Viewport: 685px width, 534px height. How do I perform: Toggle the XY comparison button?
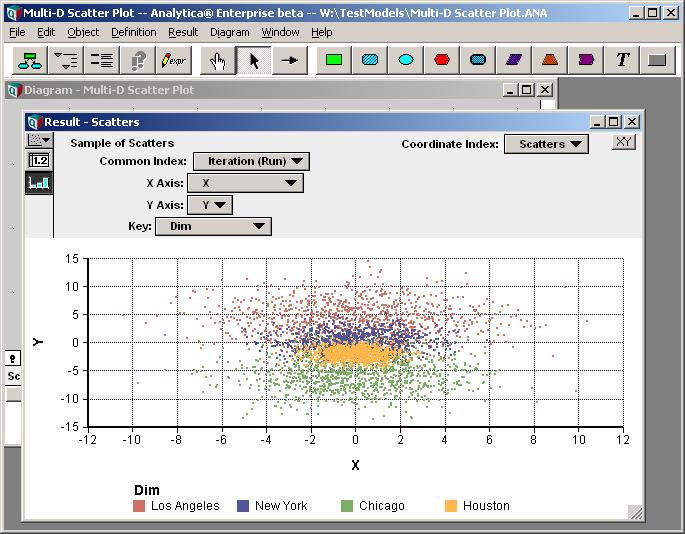(x=623, y=142)
